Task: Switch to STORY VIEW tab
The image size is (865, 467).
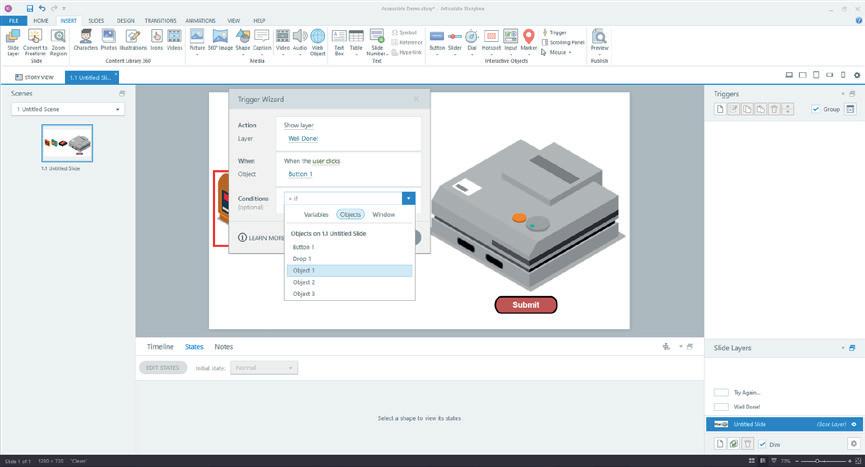Action: point(34,77)
